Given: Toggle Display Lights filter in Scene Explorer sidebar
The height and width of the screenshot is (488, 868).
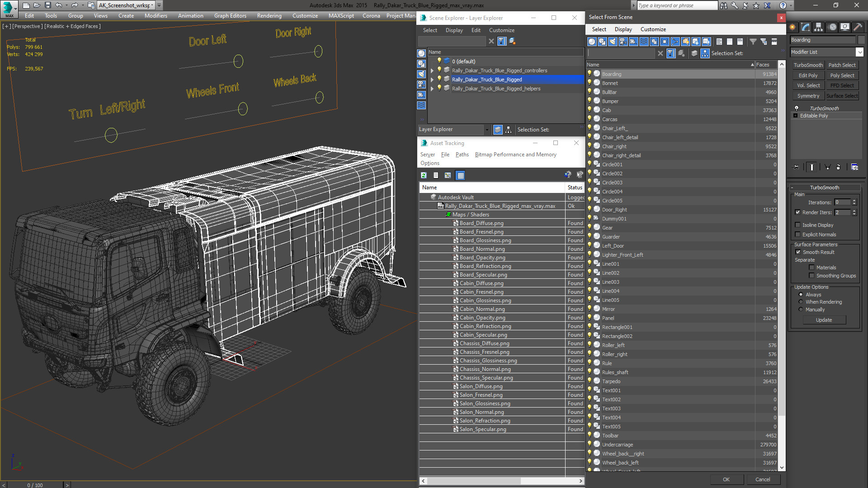Looking at the screenshot, I should tap(421, 74).
